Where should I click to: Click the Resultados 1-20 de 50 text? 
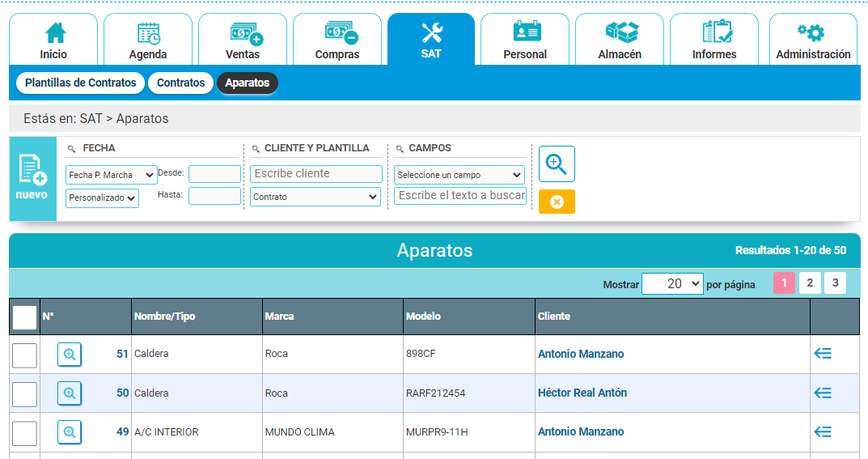click(790, 250)
